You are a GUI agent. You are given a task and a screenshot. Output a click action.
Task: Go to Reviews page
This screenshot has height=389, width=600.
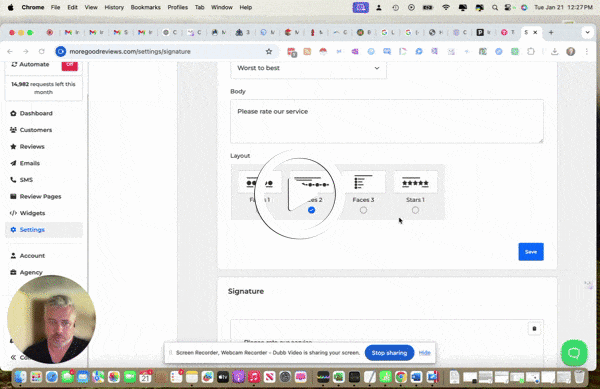32,146
